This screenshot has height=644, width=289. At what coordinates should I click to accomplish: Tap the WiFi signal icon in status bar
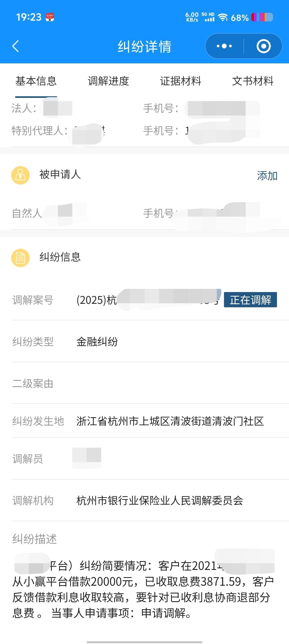(x=223, y=17)
